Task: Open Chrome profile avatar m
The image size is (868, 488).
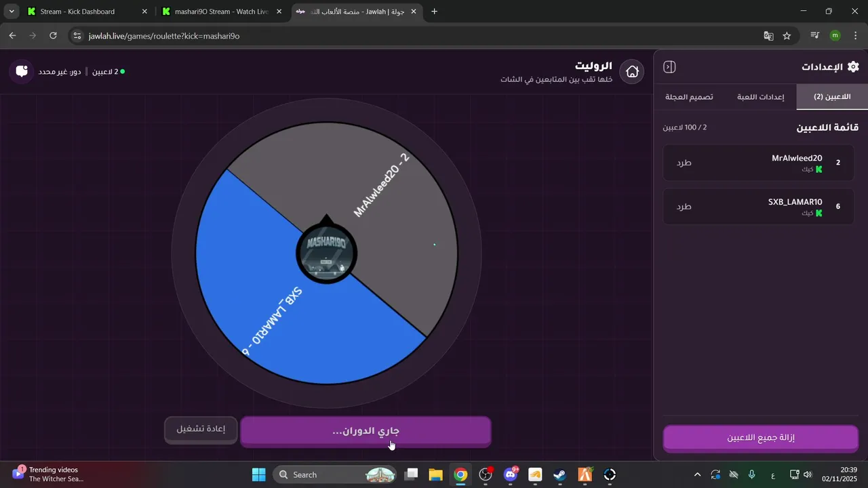Action: click(x=835, y=36)
